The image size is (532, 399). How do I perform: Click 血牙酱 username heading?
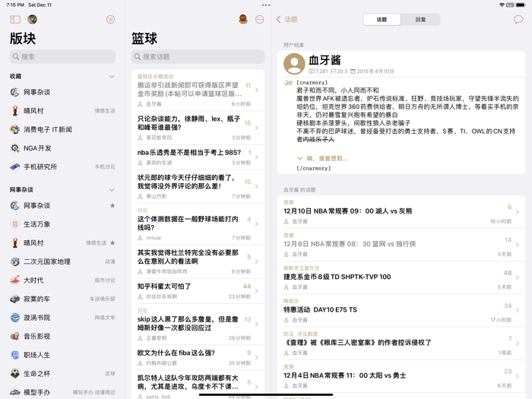point(325,60)
